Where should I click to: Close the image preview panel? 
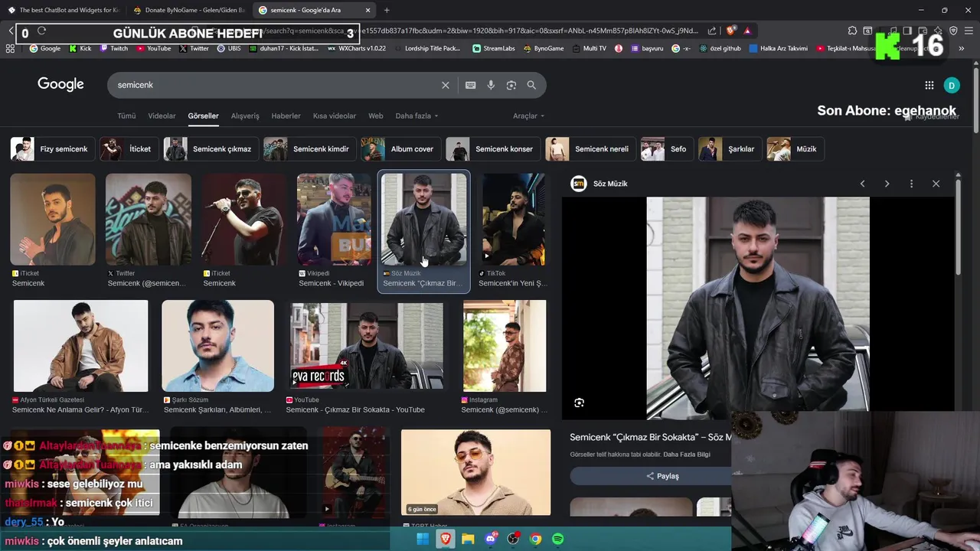(x=936, y=184)
